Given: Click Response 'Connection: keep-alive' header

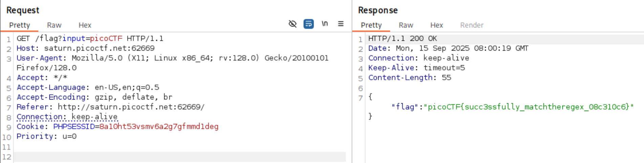Looking at the screenshot, I should coord(418,58).
